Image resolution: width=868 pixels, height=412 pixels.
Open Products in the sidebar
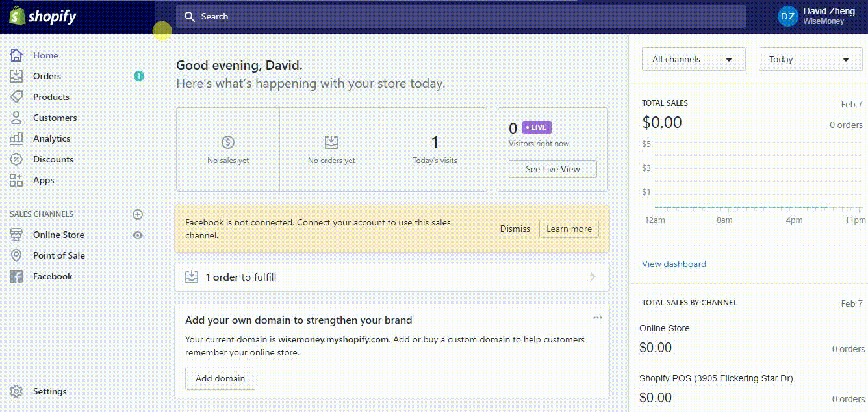pos(51,97)
